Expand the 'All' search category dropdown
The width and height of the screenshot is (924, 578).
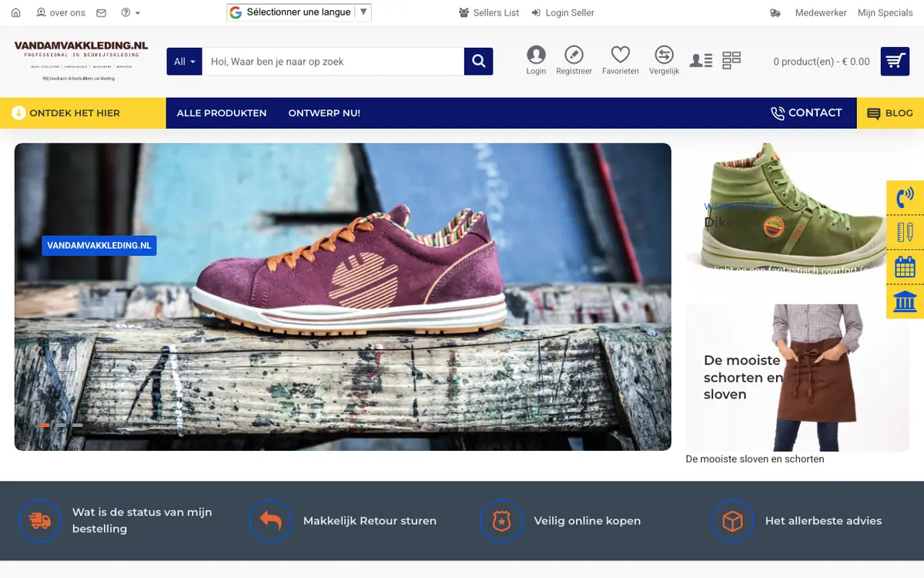point(185,62)
